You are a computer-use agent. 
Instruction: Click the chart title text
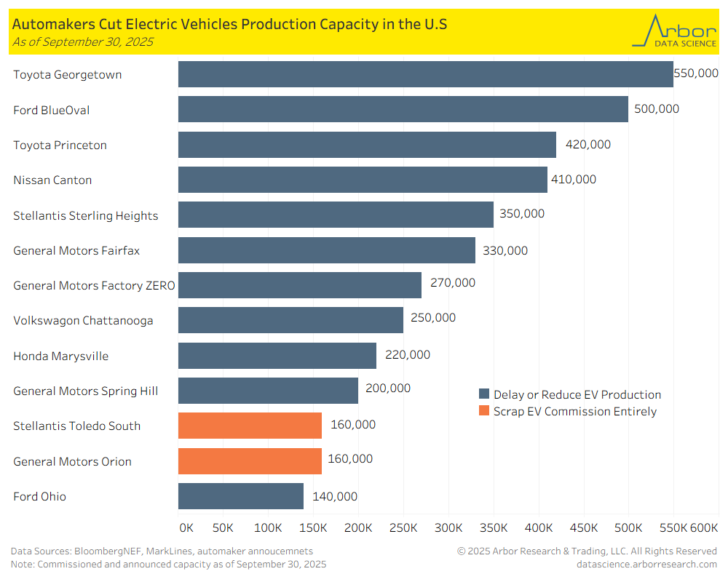point(229,24)
